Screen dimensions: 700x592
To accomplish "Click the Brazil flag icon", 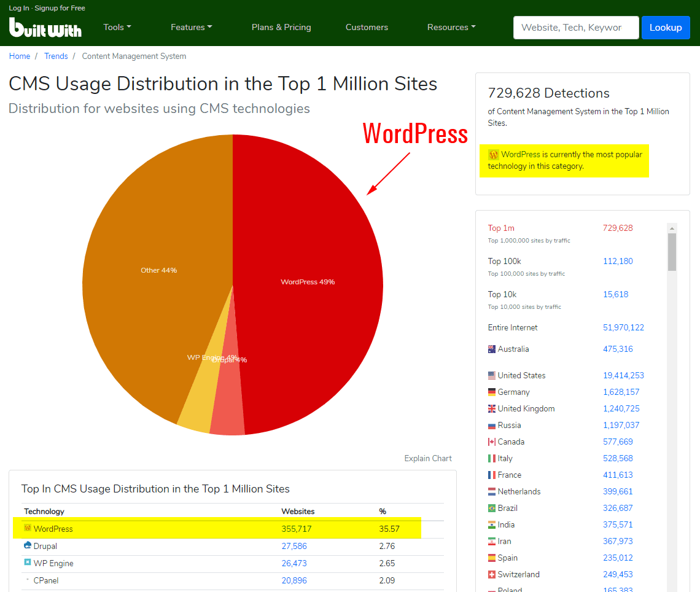I will 491,508.
